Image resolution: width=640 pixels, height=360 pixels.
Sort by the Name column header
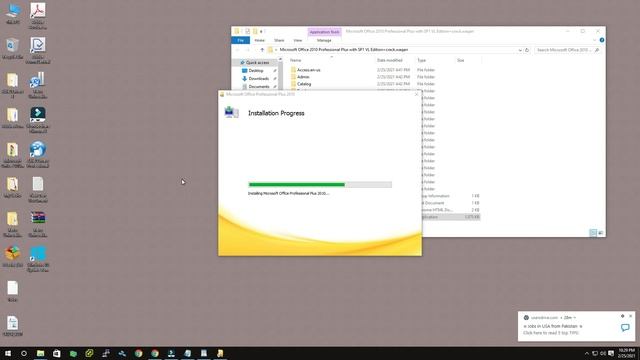pos(296,60)
